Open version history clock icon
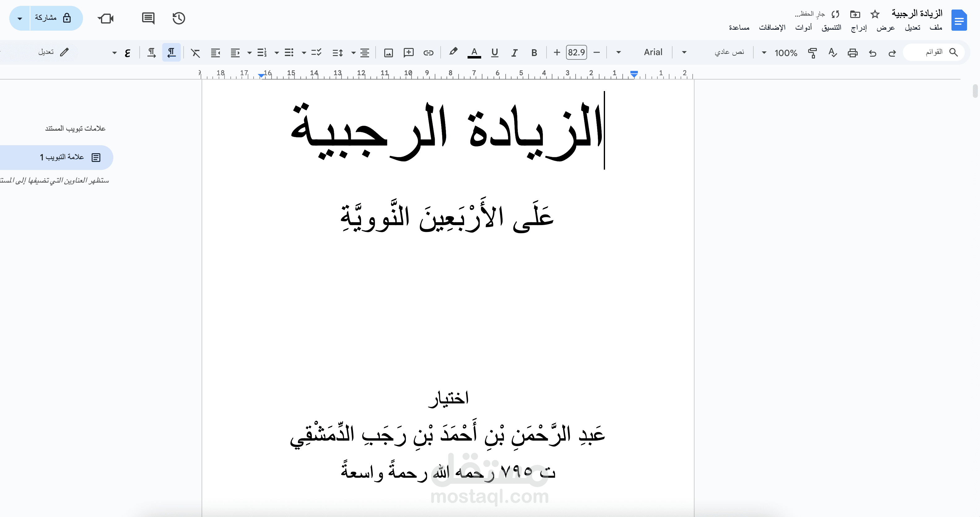The width and height of the screenshot is (980, 517). point(178,18)
